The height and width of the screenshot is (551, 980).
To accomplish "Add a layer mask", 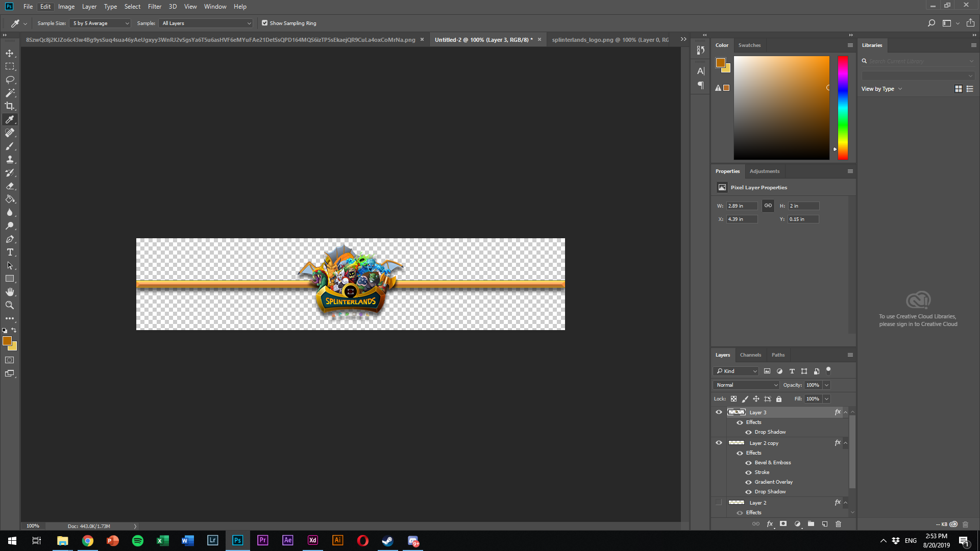I will point(783,524).
